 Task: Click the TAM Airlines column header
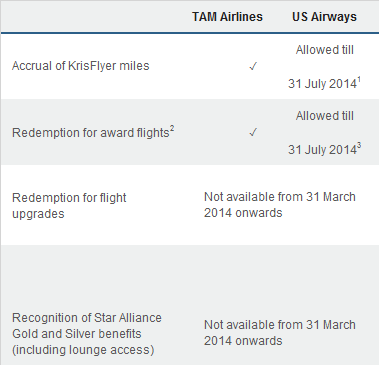(227, 17)
